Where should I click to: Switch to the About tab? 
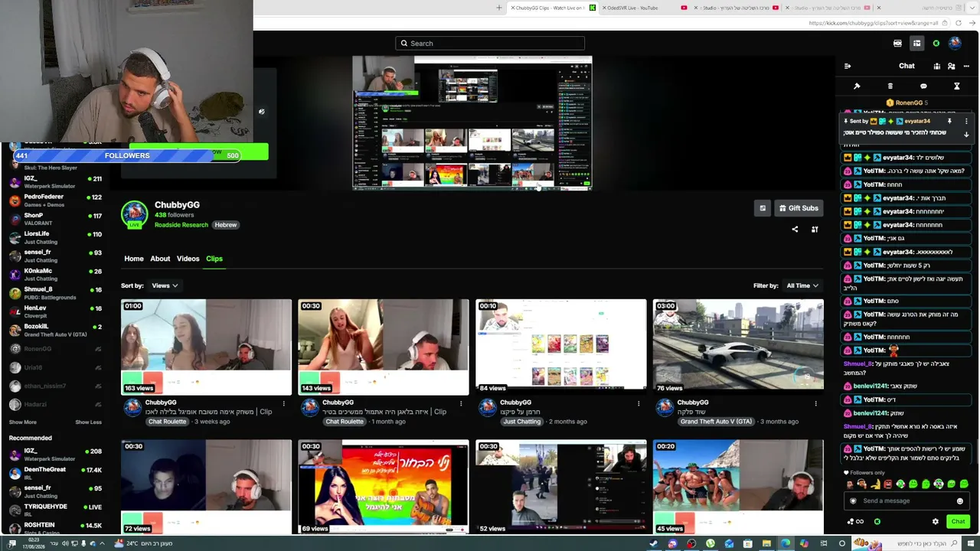(160, 259)
